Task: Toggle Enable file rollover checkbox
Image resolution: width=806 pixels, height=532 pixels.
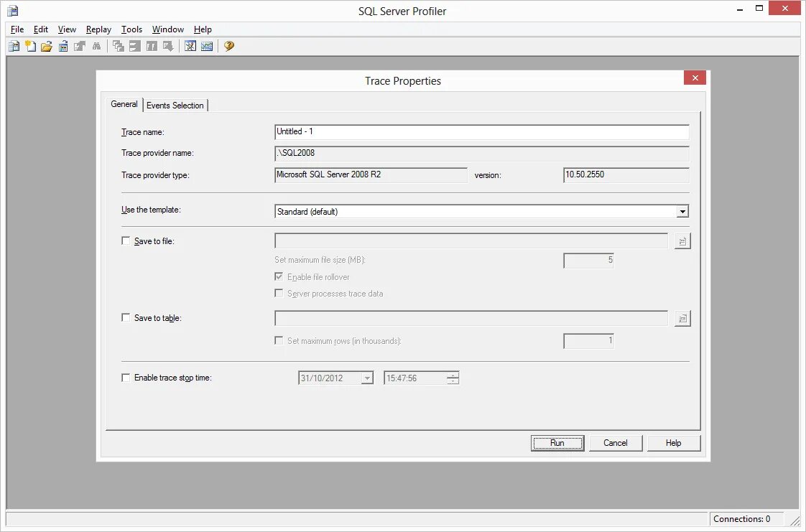Action: click(x=279, y=277)
